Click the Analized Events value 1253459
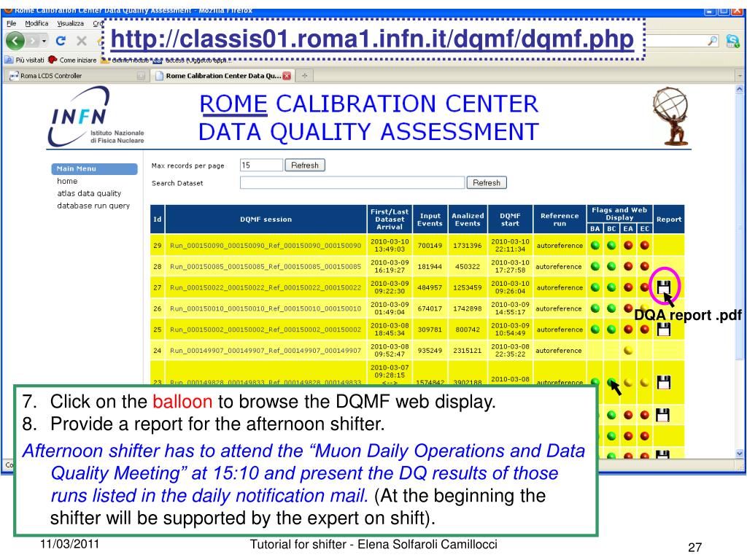Screen dimensions: 747x560 click(468, 287)
